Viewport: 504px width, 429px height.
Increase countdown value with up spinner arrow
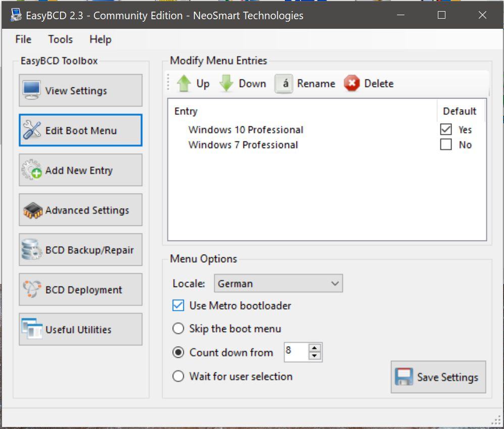(x=314, y=348)
